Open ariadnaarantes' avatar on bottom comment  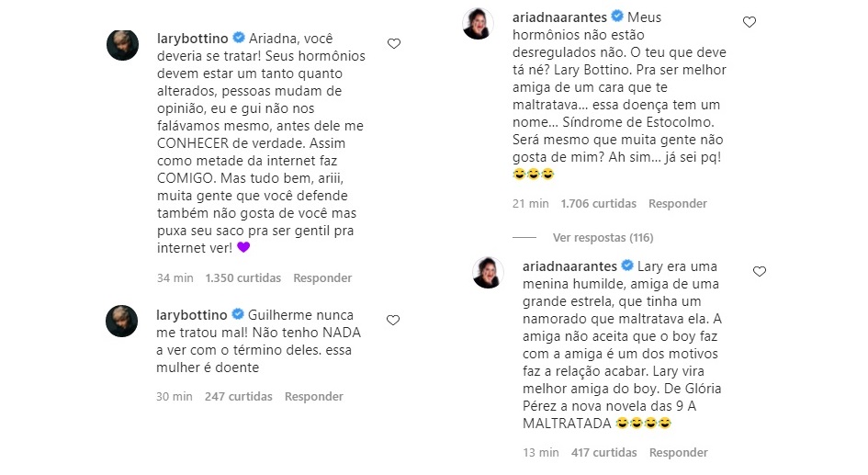pyautogui.click(x=487, y=273)
